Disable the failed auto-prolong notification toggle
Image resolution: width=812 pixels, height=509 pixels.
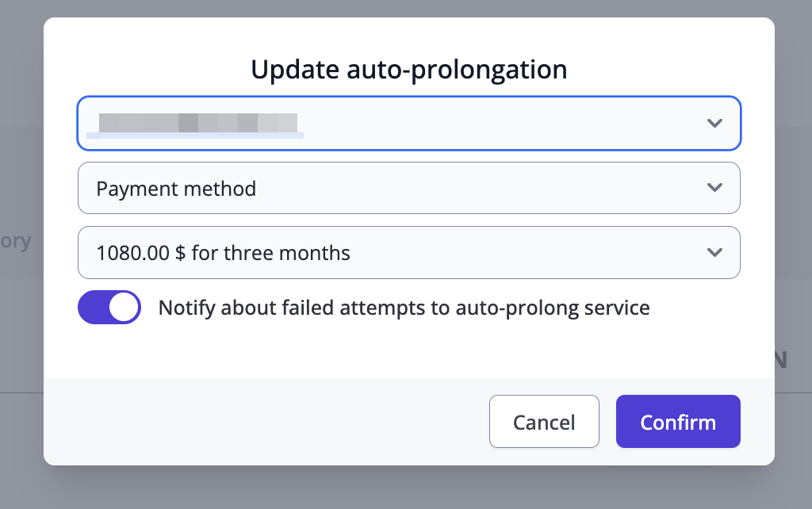(109, 308)
